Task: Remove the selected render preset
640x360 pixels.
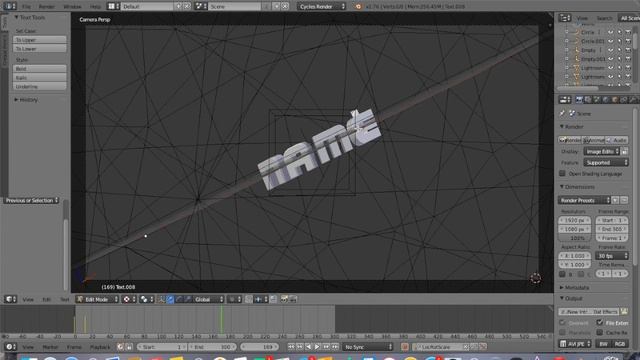Action: [624, 200]
